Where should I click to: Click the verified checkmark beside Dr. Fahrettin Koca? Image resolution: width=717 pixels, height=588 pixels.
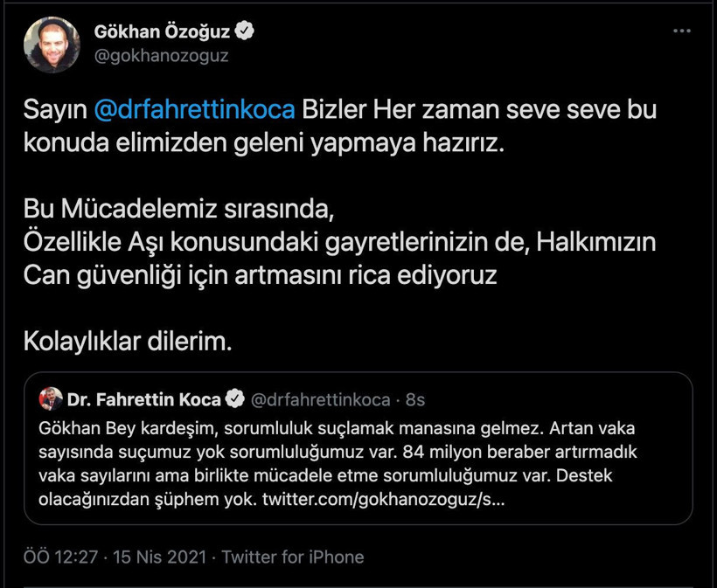click(234, 397)
